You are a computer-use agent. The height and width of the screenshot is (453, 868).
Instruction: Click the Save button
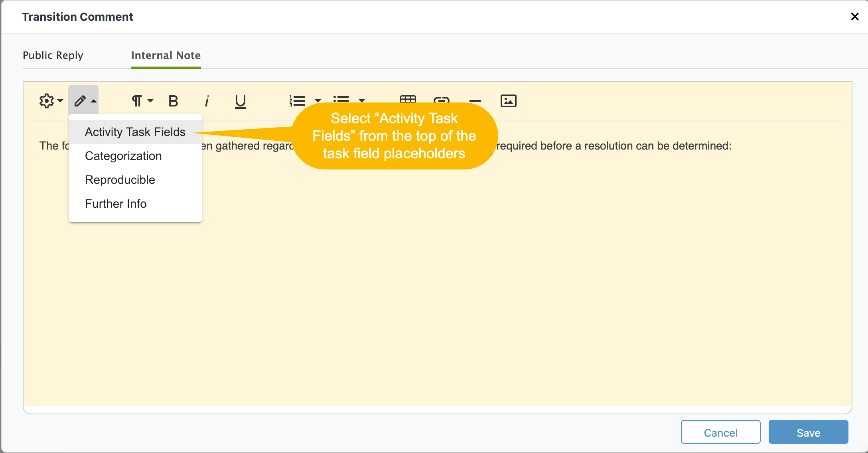808,432
